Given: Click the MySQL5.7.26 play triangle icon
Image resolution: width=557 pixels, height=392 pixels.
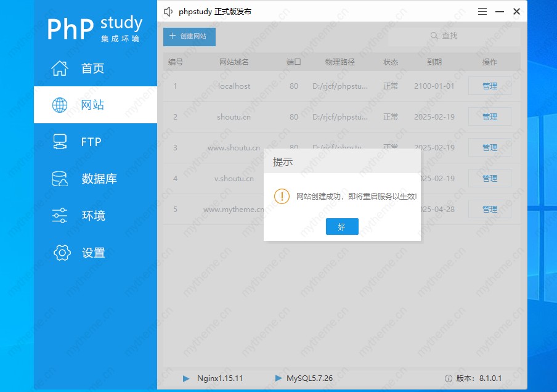Looking at the screenshot, I should tap(278, 378).
